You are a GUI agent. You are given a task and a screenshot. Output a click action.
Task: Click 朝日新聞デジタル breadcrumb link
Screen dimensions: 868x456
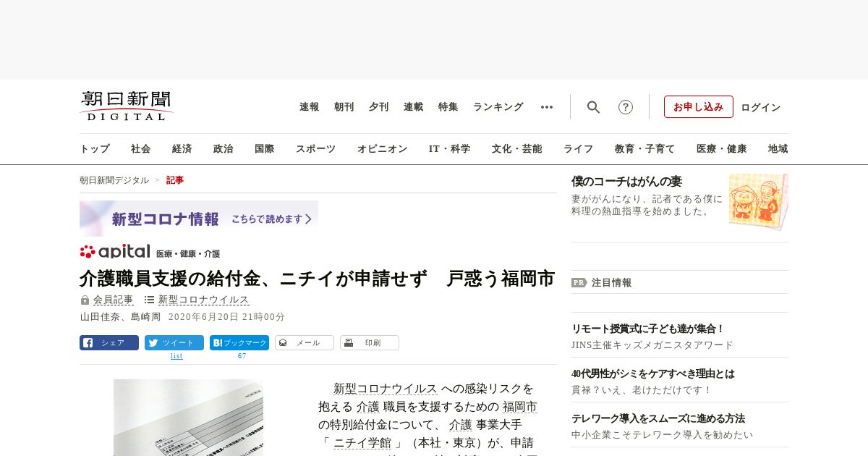[x=114, y=180]
